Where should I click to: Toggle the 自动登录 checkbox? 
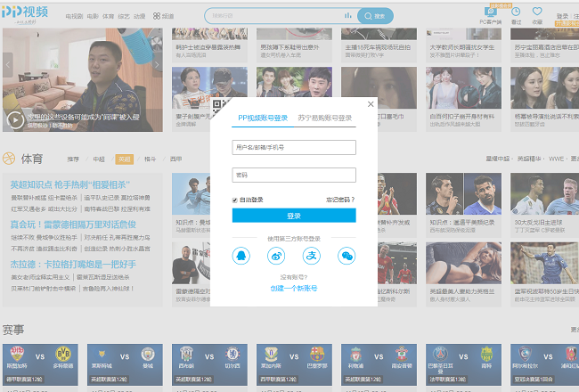tap(235, 200)
